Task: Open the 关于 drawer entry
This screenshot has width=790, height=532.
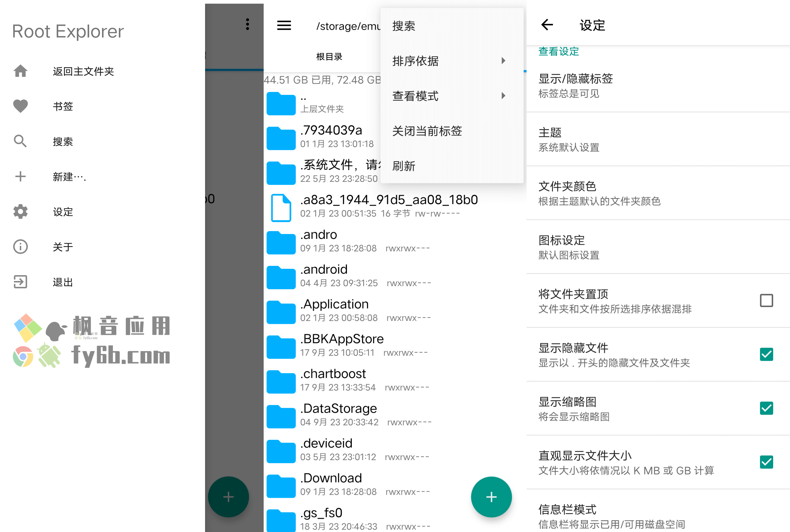Action: (x=102, y=247)
